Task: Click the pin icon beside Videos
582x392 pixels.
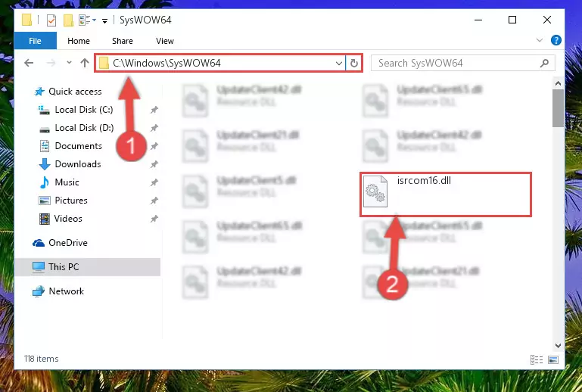Action: (154, 219)
